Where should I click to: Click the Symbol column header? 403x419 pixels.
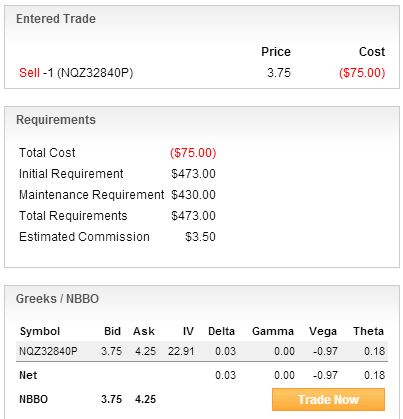click(x=40, y=331)
